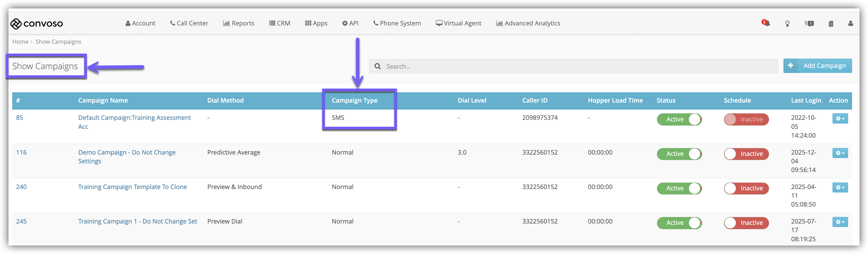Image resolution: width=868 pixels, height=254 pixels.
Task: Click the plus icon on Add Campaign
Action: click(x=791, y=66)
